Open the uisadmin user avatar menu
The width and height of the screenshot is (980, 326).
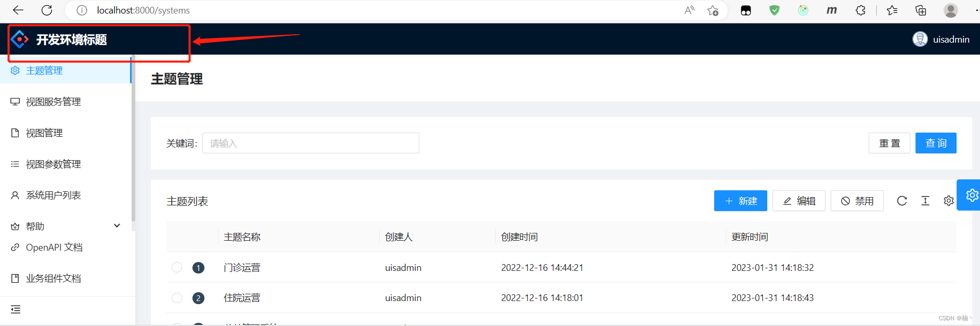[920, 39]
